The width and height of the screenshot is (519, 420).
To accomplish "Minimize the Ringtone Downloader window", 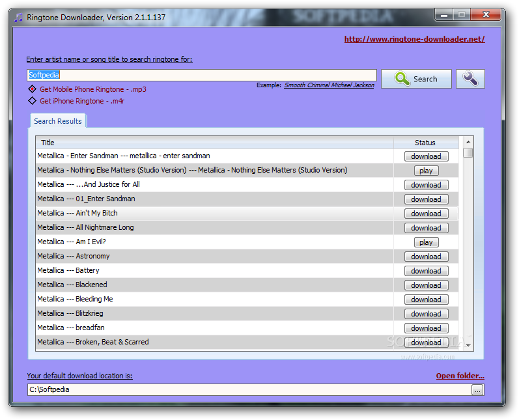I will pyautogui.click(x=444, y=15).
